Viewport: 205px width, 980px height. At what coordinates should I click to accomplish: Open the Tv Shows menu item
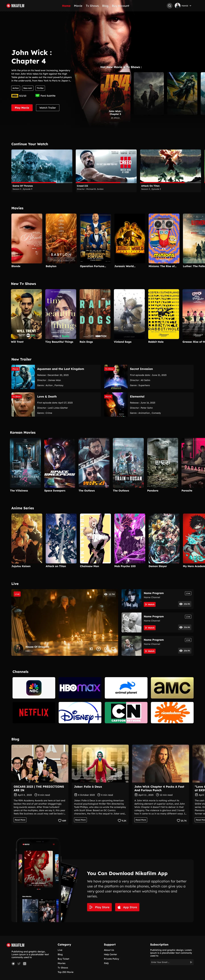tap(92, 6)
